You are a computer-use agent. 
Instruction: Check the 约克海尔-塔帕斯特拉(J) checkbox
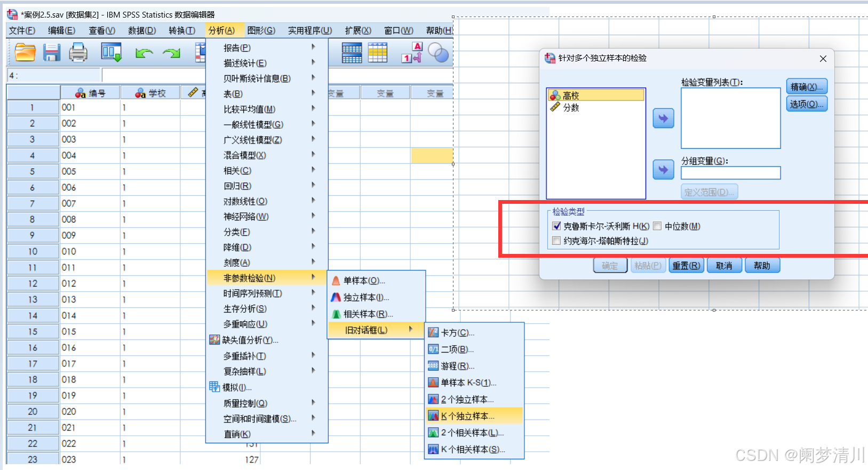click(x=557, y=241)
